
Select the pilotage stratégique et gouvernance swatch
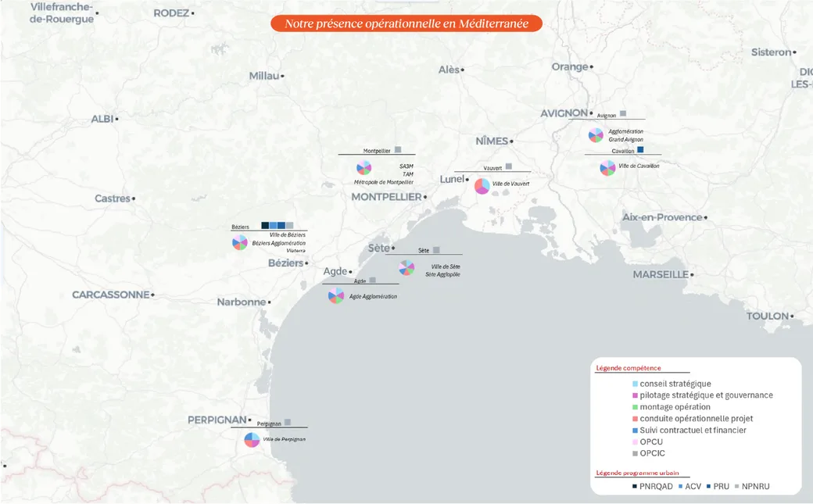tap(635, 395)
